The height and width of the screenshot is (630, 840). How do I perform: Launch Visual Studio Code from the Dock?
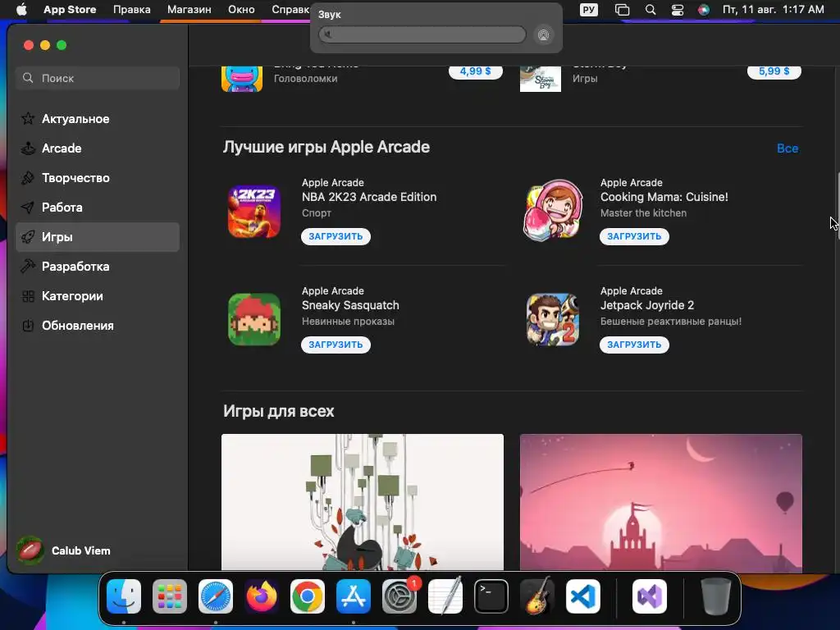[x=583, y=596]
